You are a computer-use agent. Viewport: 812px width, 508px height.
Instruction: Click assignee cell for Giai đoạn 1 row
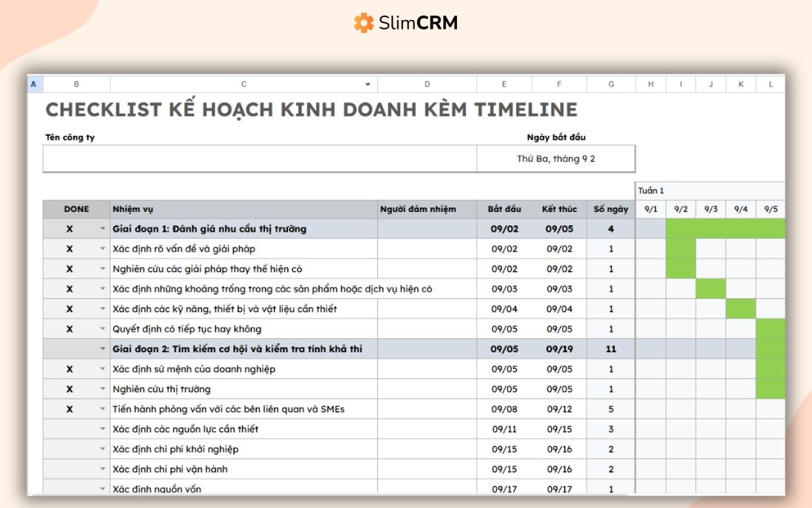pos(427,229)
